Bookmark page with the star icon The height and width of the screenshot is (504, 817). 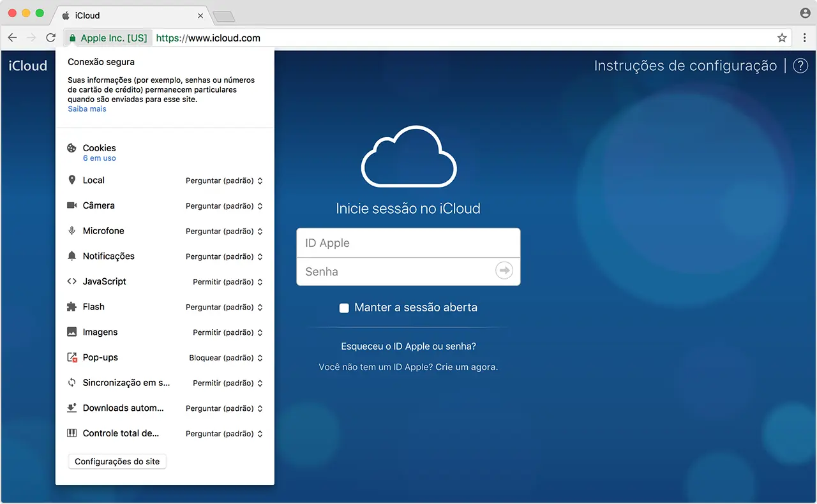tap(782, 38)
